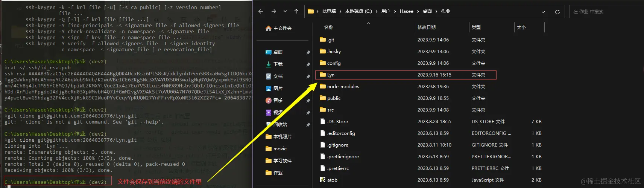This screenshot has width=644, height=188.
Task: Select 本地磁盘 (C:) in the breadcrumb
Action: tap(358, 11)
